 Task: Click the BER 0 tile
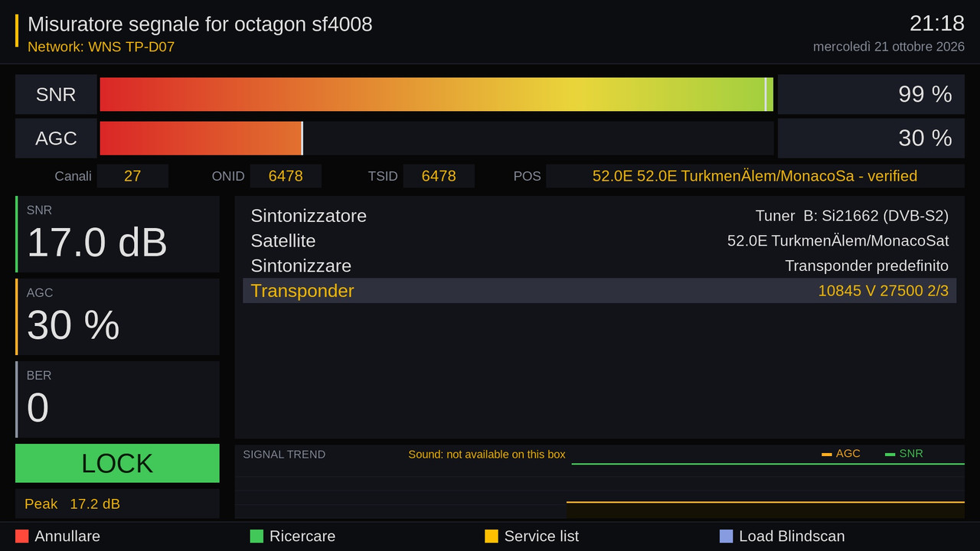click(x=117, y=399)
